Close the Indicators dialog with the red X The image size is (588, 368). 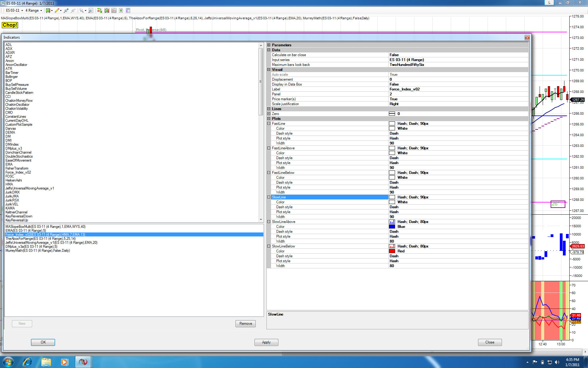pos(527,37)
